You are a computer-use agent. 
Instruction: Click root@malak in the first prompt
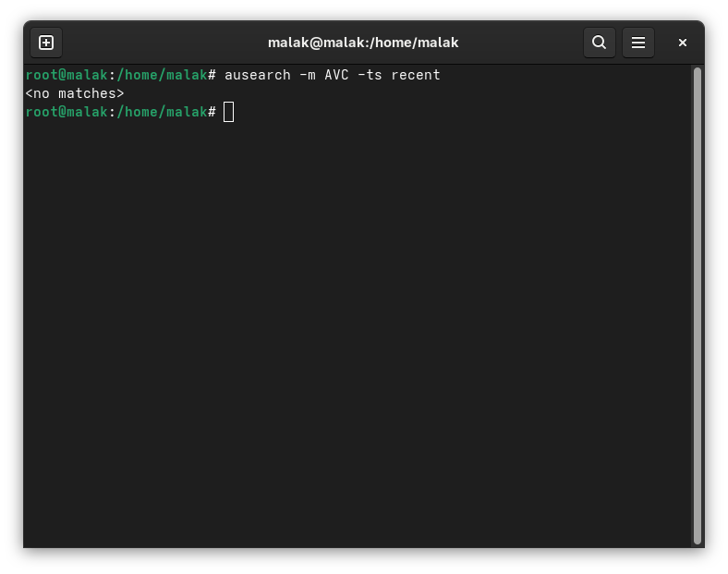tap(66, 75)
